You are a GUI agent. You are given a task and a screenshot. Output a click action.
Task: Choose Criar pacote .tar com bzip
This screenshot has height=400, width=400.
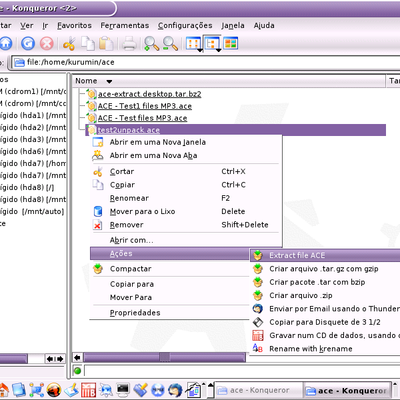pyautogui.click(x=325, y=282)
